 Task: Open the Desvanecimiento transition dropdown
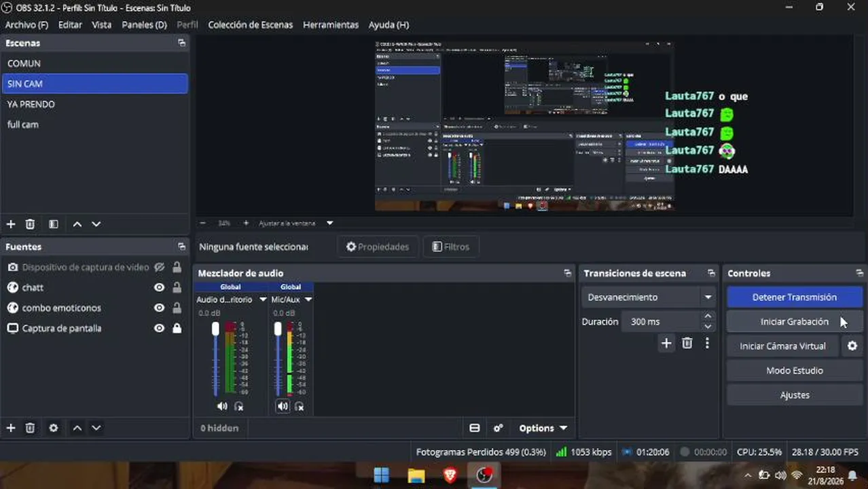pos(649,297)
